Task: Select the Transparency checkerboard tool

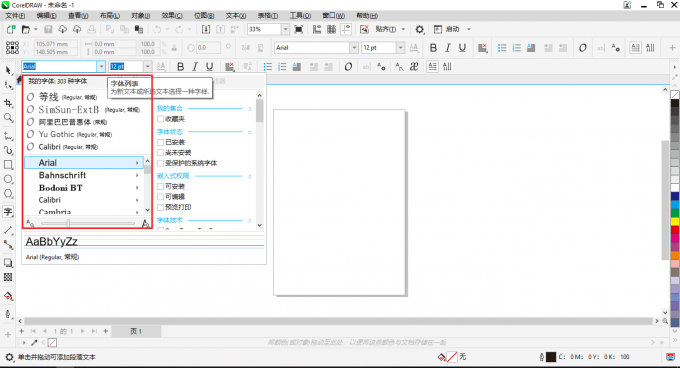Action: pyautogui.click(x=8, y=277)
